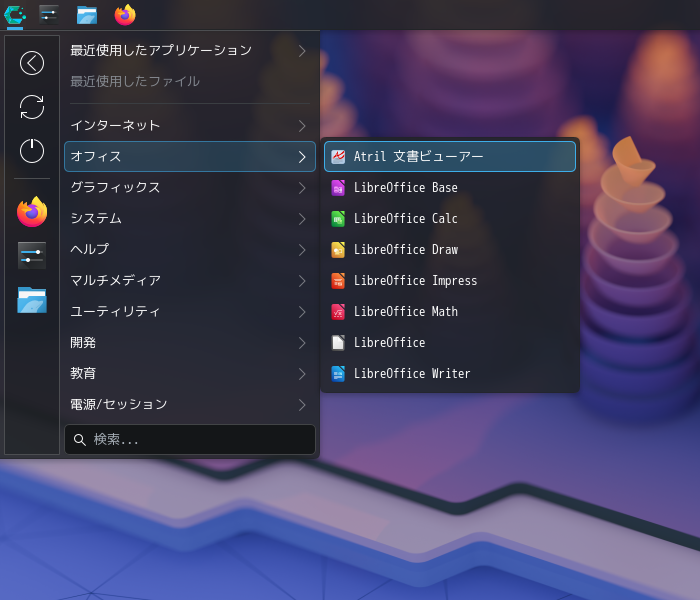Select the インターネット category
This screenshot has width=700, height=600.
tap(190, 125)
